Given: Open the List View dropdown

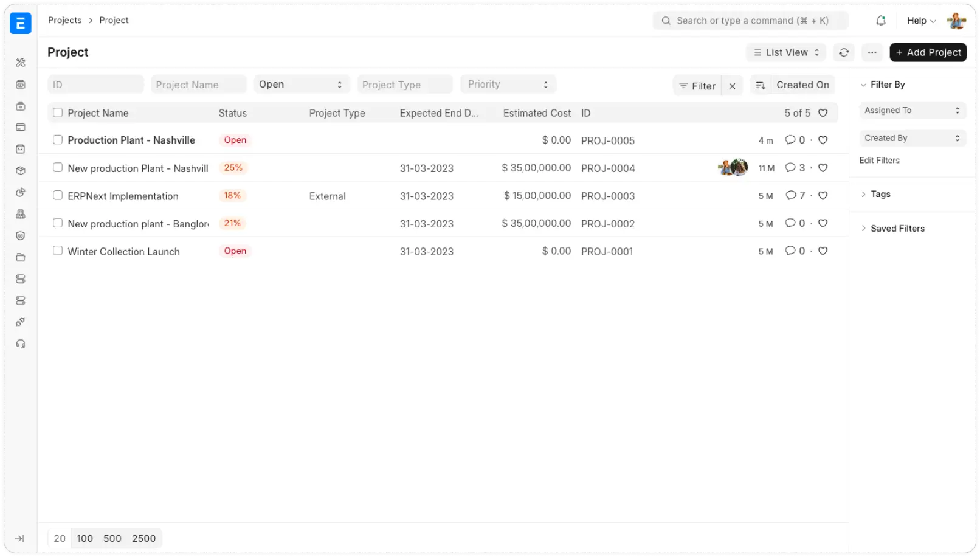Looking at the screenshot, I should tap(785, 52).
